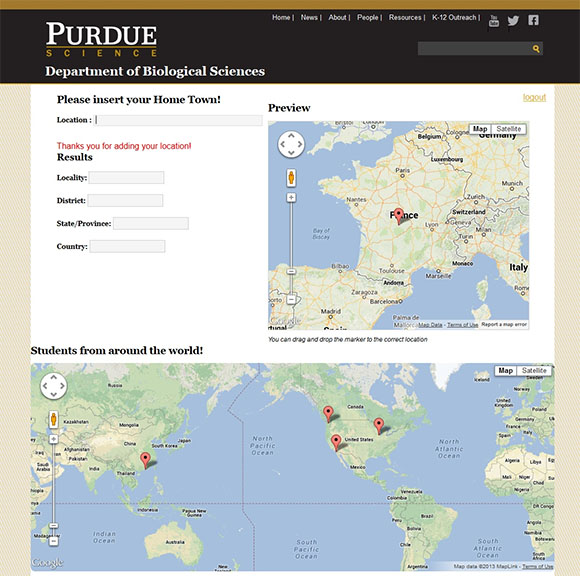Viewport: 580px width, 576px height.
Task: Click Department of Biological Sciences title
Action: (155, 71)
